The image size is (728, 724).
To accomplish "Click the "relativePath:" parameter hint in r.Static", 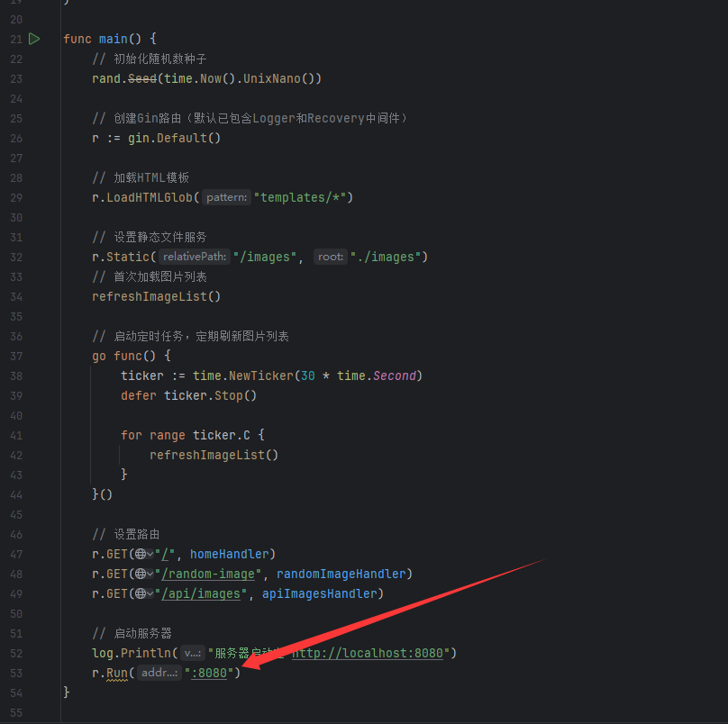I will tap(195, 257).
